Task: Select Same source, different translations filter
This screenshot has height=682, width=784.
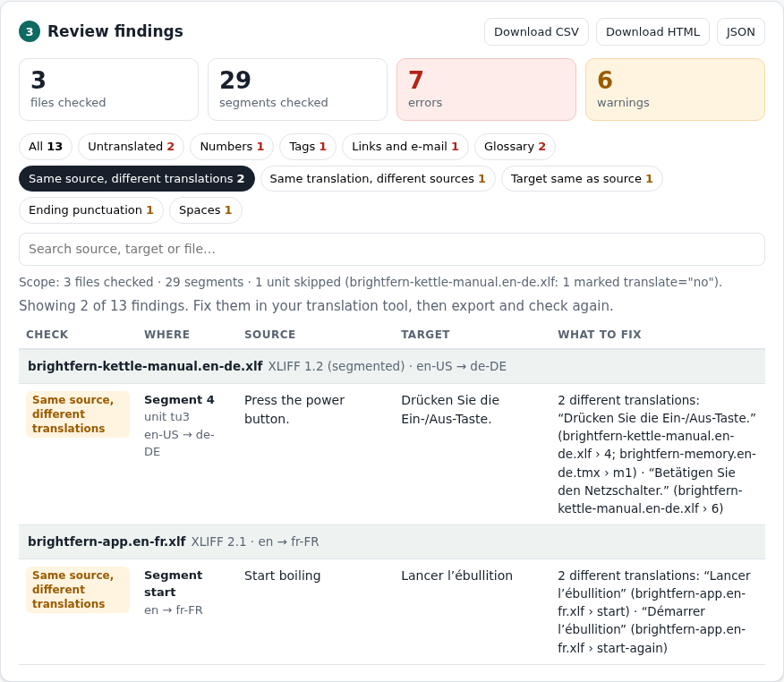Action: [137, 178]
